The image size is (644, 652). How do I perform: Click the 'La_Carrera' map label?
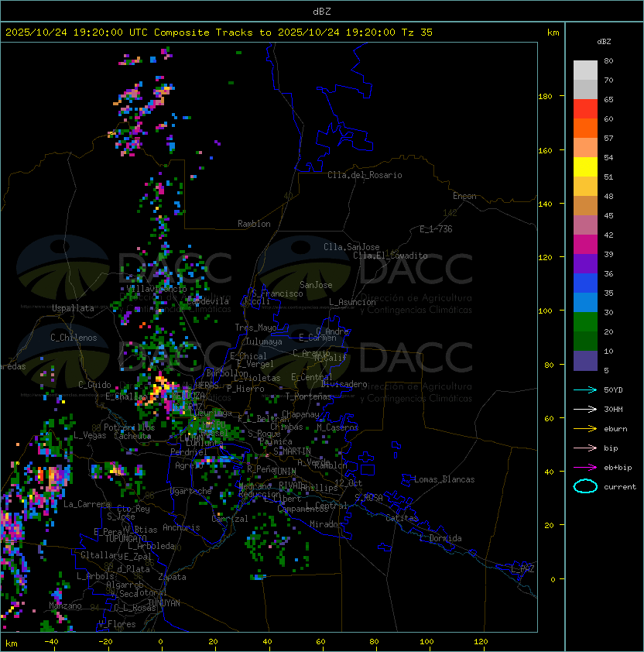click(87, 504)
